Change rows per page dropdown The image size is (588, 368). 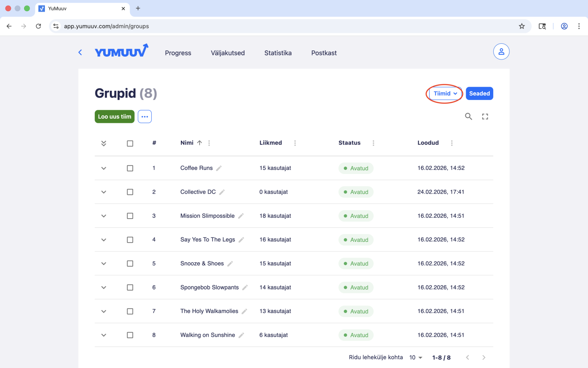(x=415, y=358)
